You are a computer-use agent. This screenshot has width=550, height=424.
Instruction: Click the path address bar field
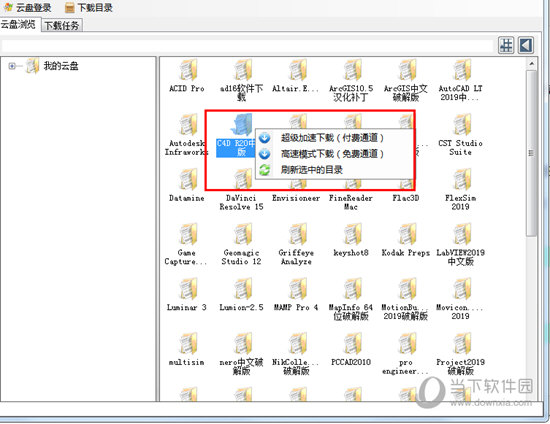coord(247,46)
